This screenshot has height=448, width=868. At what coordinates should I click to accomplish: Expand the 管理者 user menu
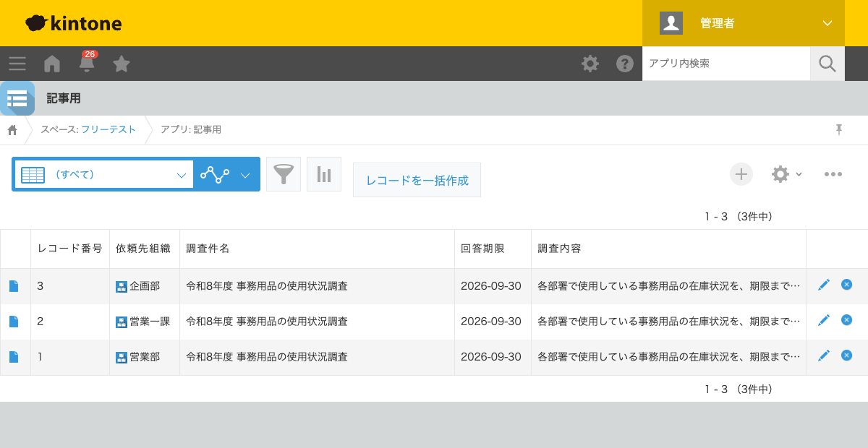point(827,23)
